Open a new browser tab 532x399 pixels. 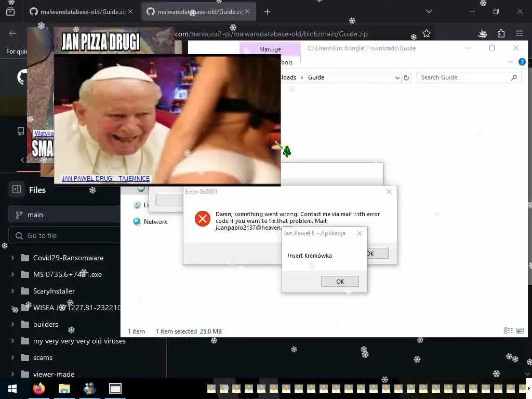click(267, 12)
